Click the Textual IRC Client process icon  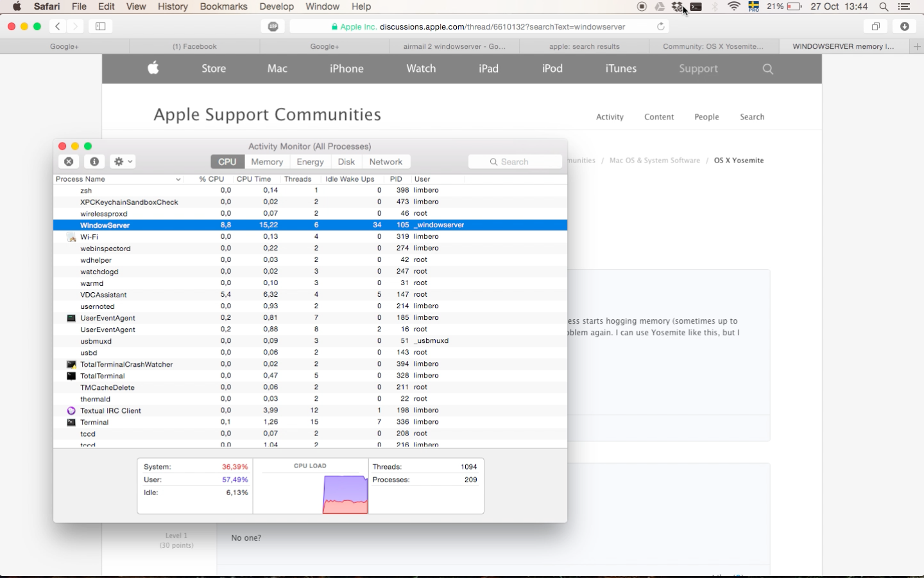71,410
